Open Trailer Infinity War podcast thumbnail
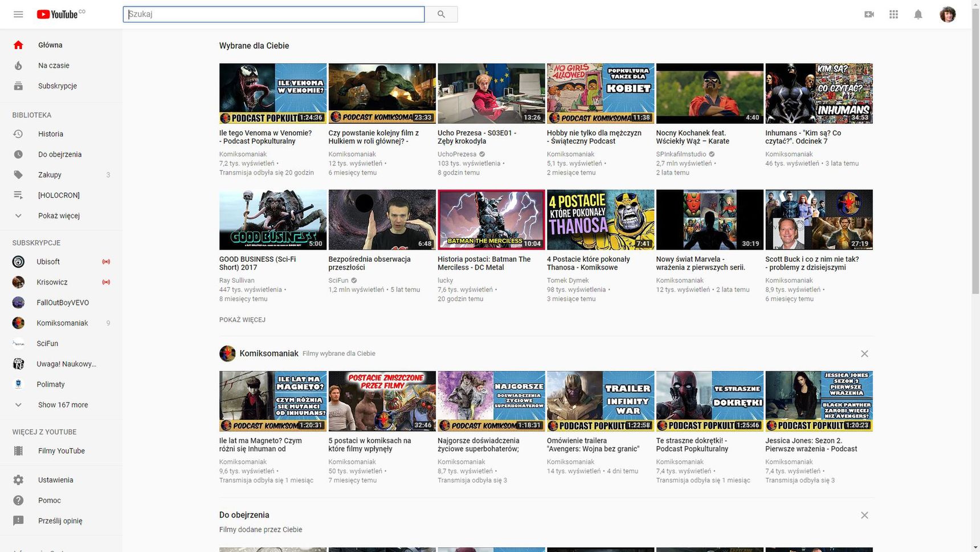Viewport: 980px width, 552px height. point(601,401)
